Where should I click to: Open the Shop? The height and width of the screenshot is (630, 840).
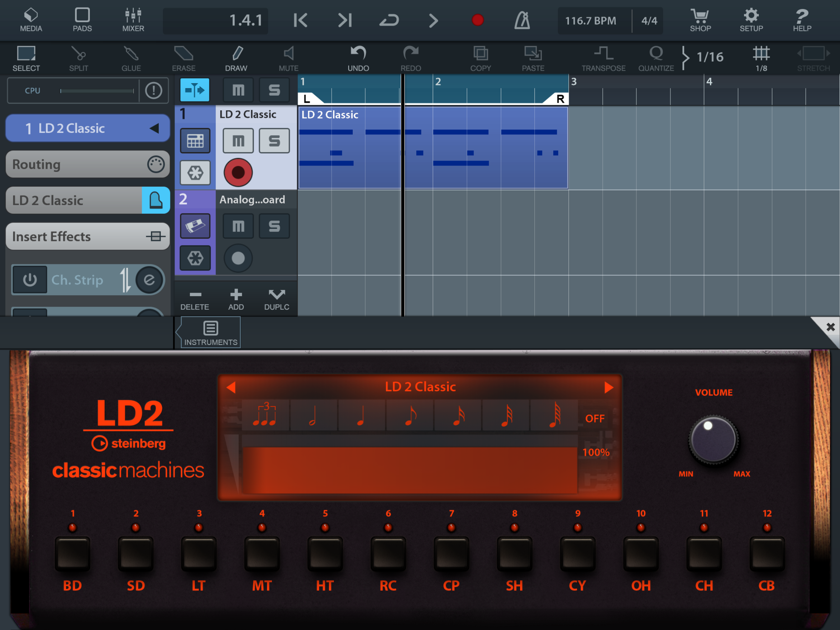(700, 20)
